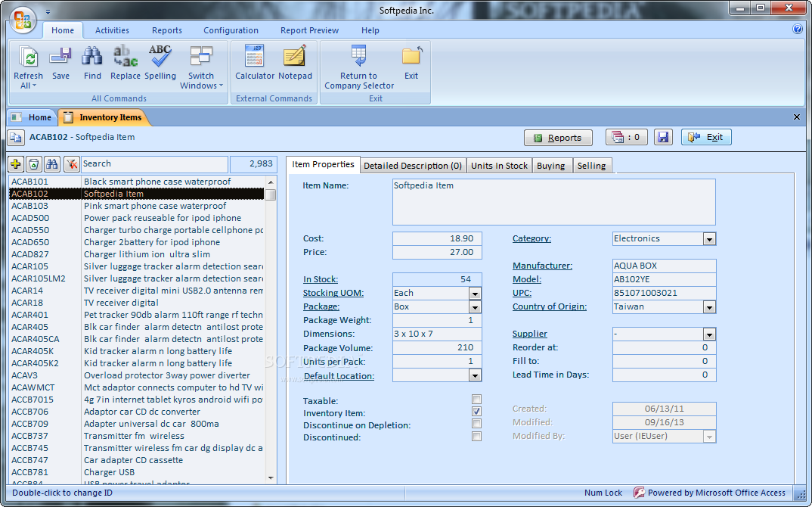Click the Dimensions field 3 x 10 x 7
This screenshot has width=812, height=507.
pos(437,334)
